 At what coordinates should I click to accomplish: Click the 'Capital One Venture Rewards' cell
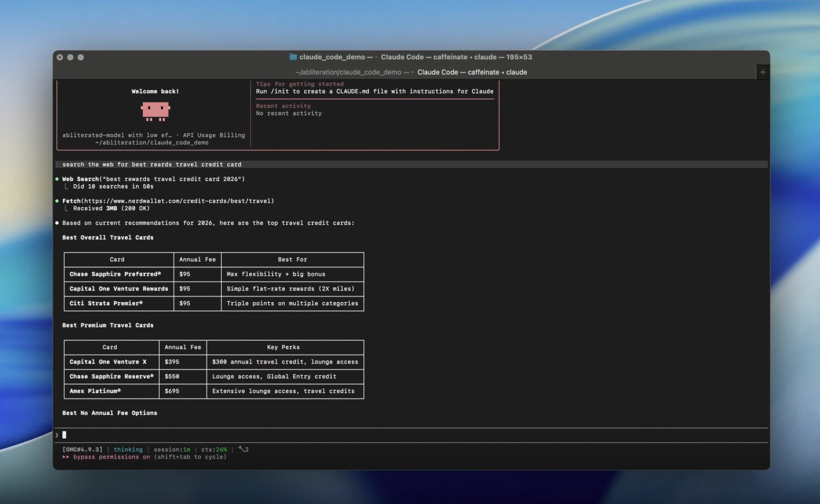(119, 289)
